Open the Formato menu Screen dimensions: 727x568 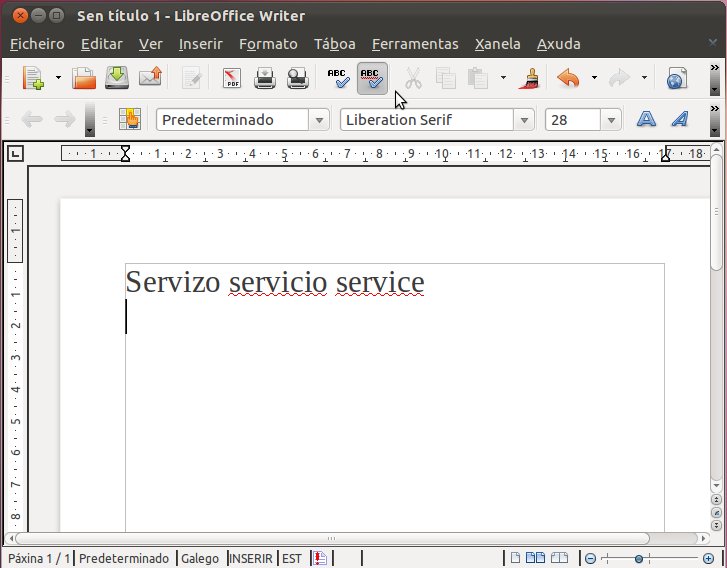[x=268, y=44]
